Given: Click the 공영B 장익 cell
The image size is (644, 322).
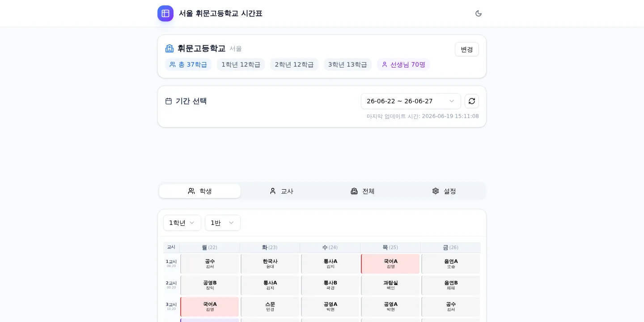Looking at the screenshot, I should 210,285.
